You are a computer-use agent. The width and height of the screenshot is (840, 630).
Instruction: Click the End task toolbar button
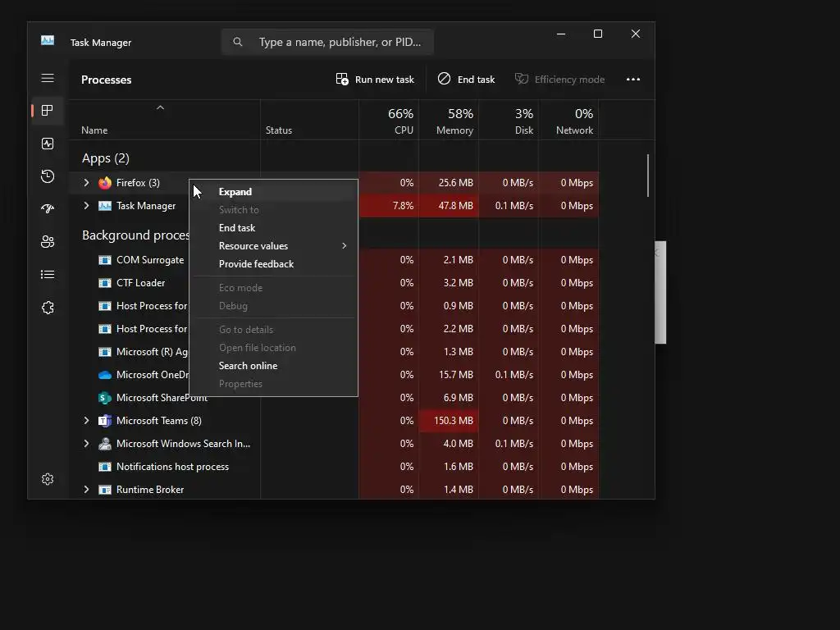(x=466, y=80)
